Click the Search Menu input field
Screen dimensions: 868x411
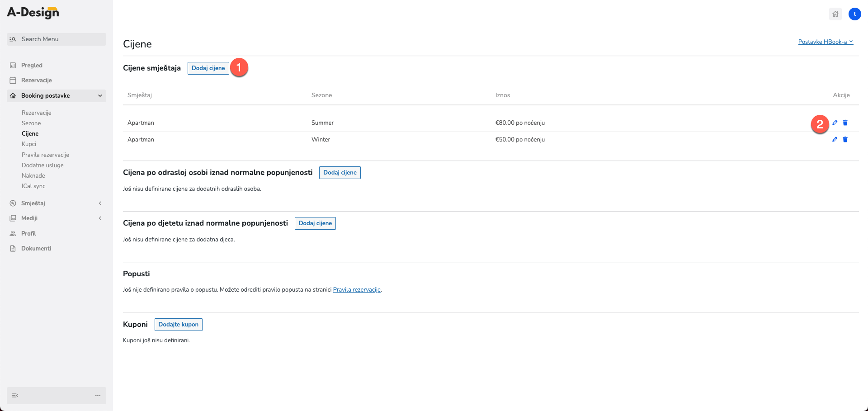pyautogui.click(x=57, y=39)
